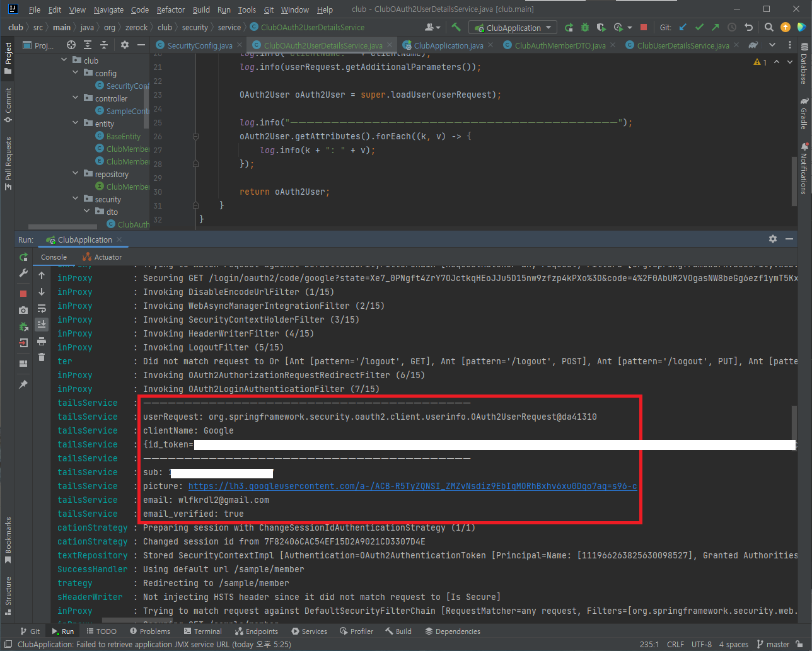Screen dimensions: 812x651
Task: Open googleusercontent picture link in console
Action: click(412, 486)
